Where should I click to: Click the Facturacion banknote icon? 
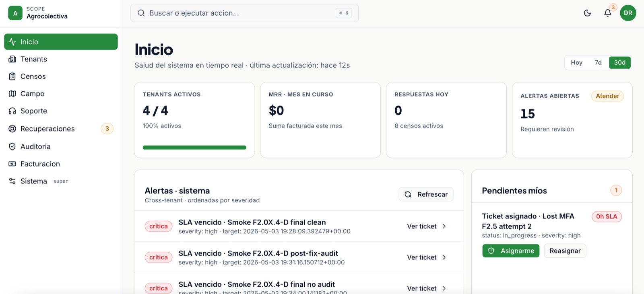coord(12,164)
